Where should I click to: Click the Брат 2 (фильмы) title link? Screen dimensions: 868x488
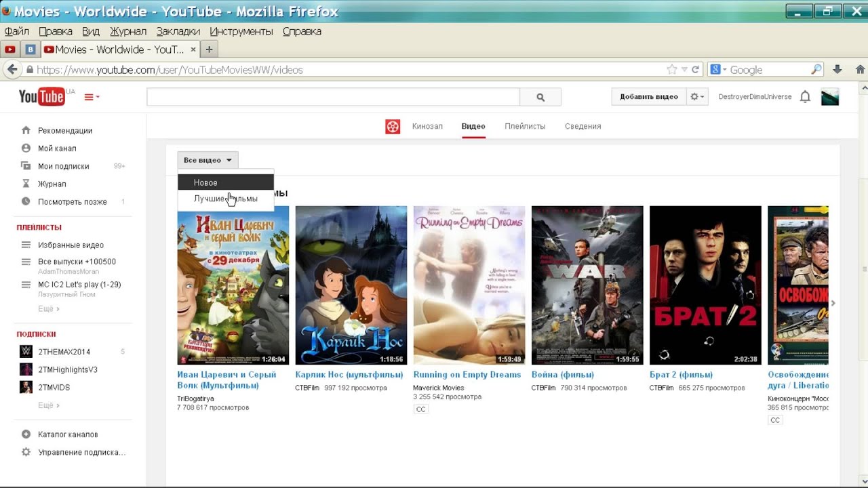pos(681,375)
